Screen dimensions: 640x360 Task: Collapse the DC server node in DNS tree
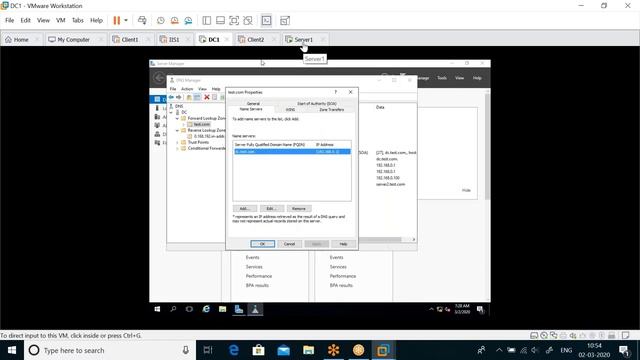(x=171, y=112)
